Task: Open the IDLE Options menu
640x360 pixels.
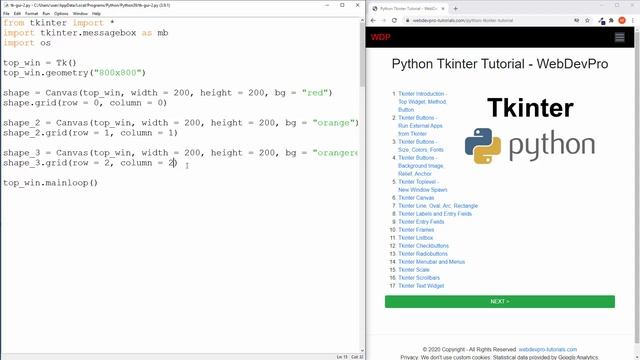Action: pyautogui.click(x=61, y=13)
